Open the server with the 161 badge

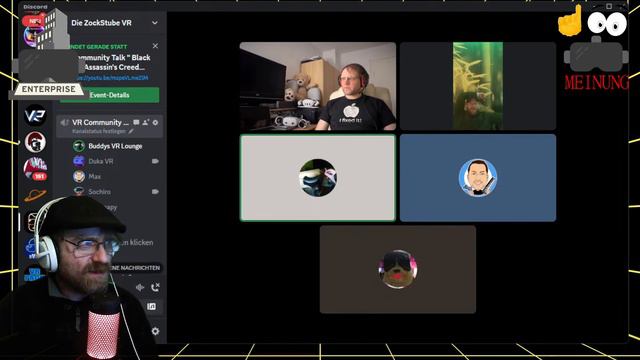(35, 168)
